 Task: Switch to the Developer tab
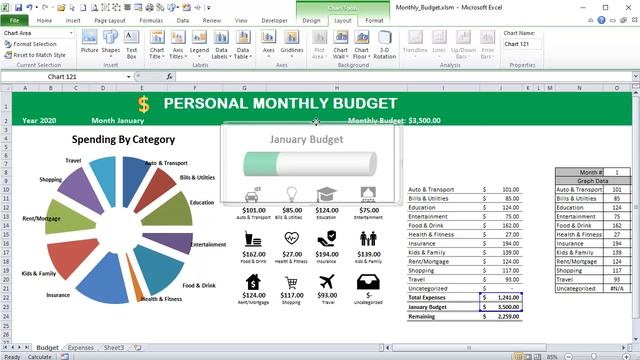pos(274,20)
